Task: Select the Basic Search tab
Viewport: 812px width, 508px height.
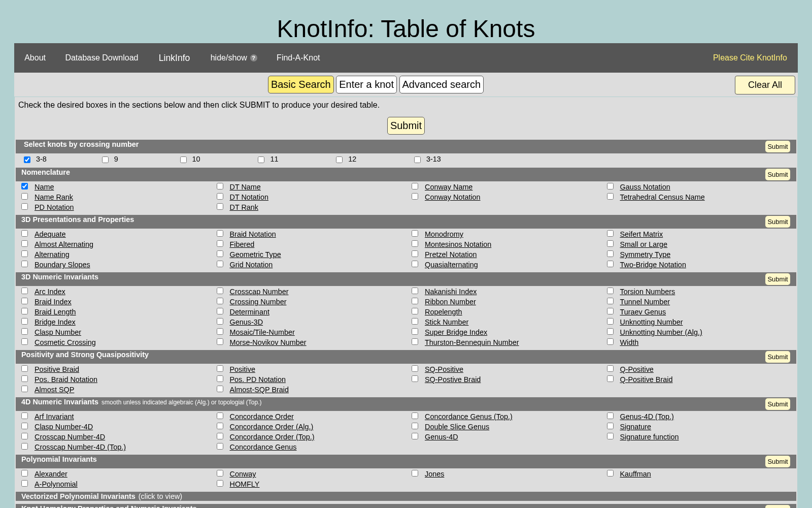Action: [x=300, y=85]
